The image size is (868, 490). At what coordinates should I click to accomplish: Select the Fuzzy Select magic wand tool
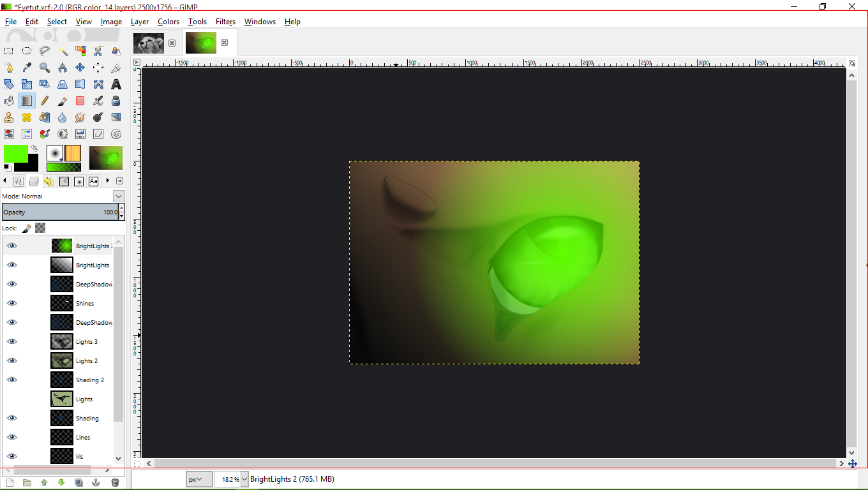(x=63, y=51)
